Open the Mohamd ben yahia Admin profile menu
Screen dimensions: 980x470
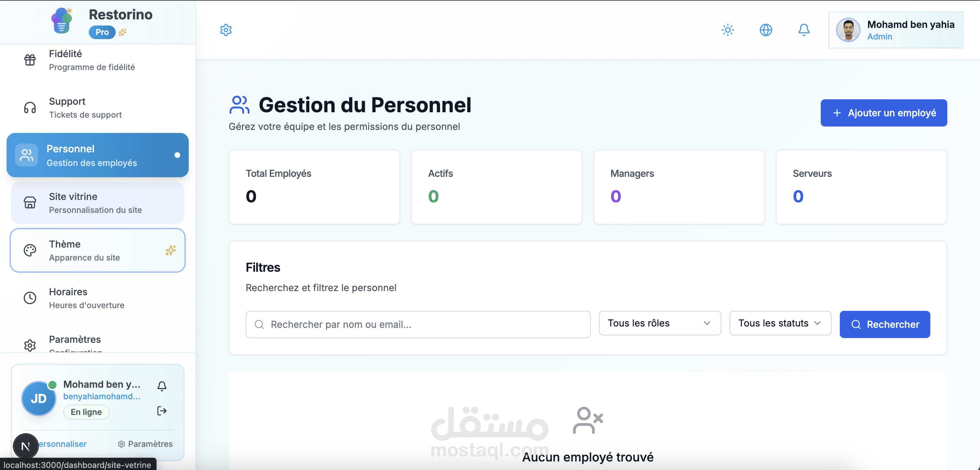[896, 30]
